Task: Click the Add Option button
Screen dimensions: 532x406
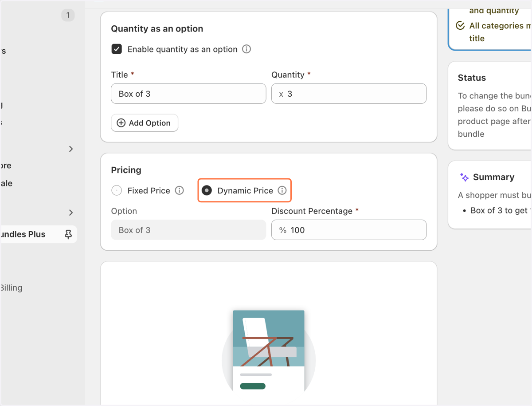Action: click(x=145, y=123)
